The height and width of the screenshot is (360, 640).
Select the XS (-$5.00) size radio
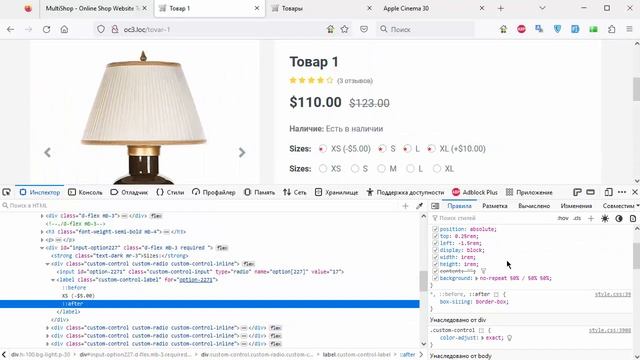(322, 149)
